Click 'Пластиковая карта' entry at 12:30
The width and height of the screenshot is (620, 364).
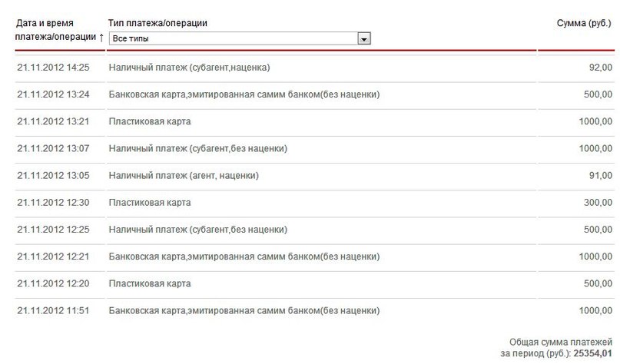tap(150, 203)
